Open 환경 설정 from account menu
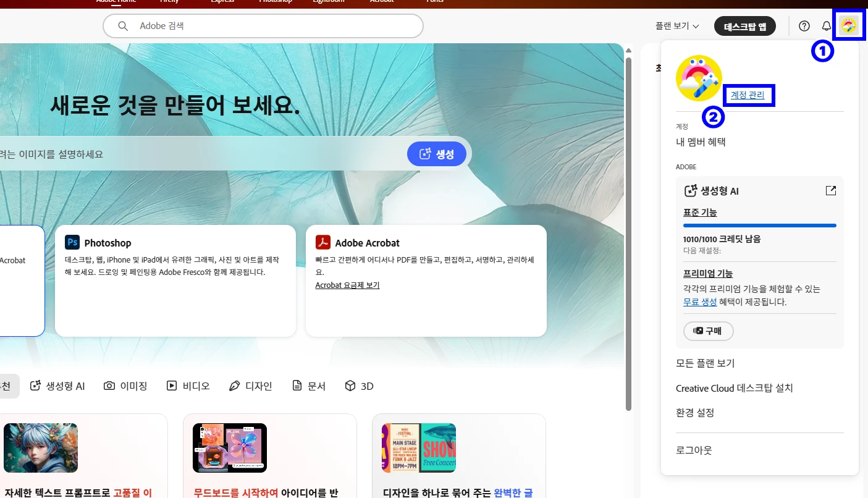Screen dimensions: 868x498 695,412
